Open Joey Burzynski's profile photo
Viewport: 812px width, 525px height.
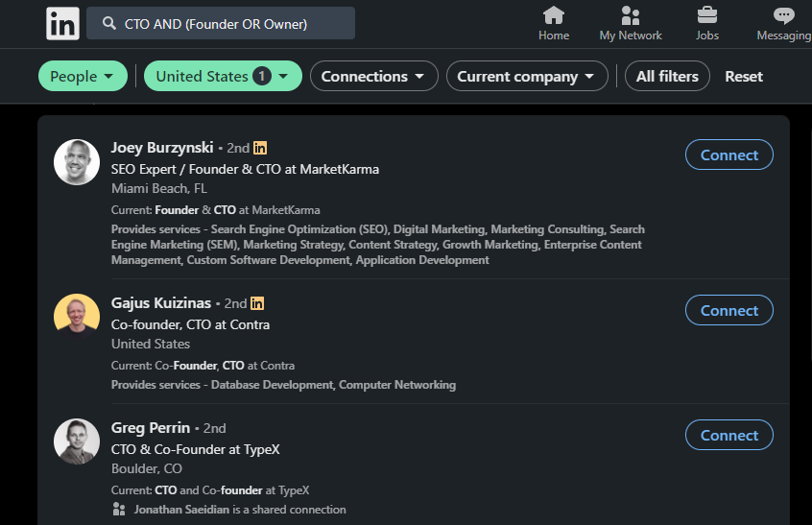click(77, 162)
